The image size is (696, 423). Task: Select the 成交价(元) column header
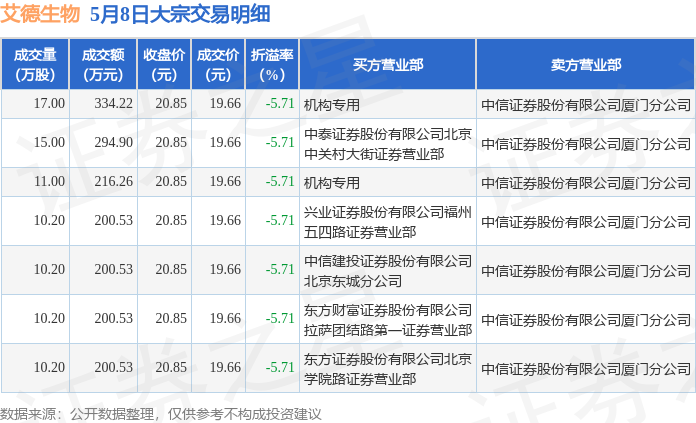coord(218,64)
